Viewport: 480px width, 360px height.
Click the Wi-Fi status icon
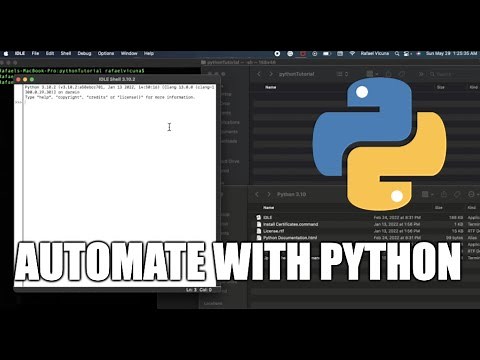[x=352, y=53]
